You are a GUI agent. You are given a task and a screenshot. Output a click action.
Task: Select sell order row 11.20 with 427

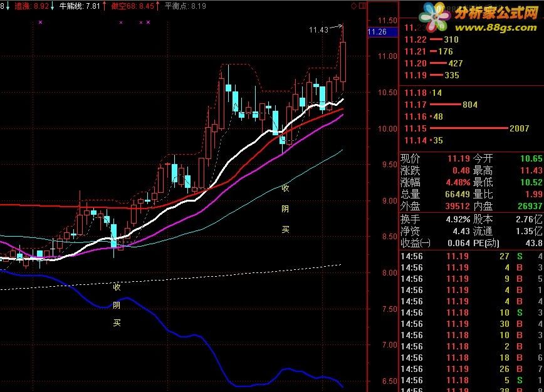coord(434,63)
